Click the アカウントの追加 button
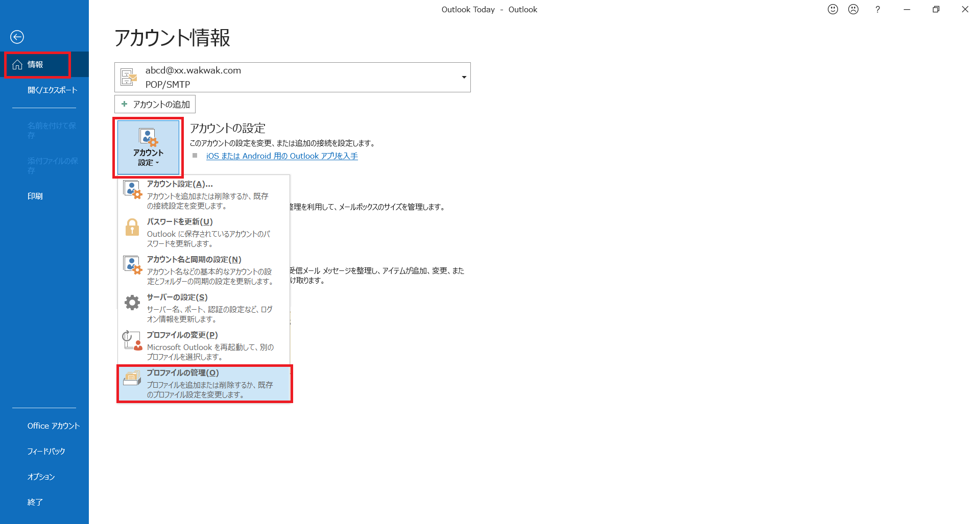 click(x=155, y=104)
